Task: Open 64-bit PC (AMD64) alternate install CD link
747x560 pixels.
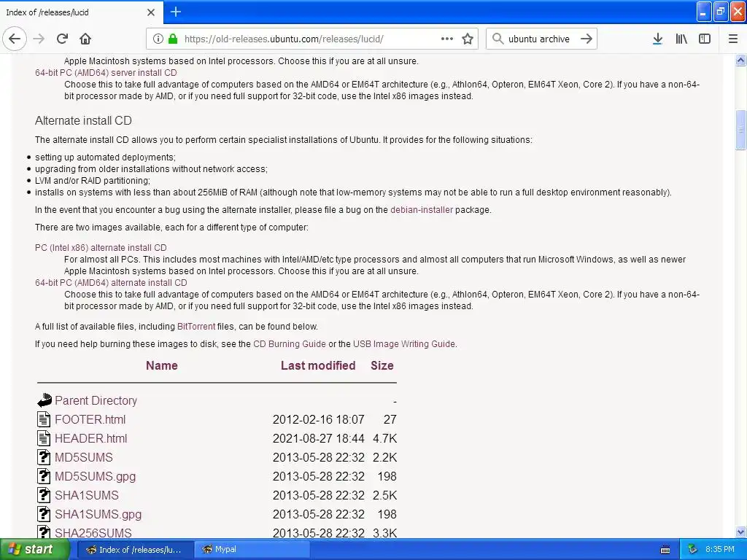Action: point(111,283)
